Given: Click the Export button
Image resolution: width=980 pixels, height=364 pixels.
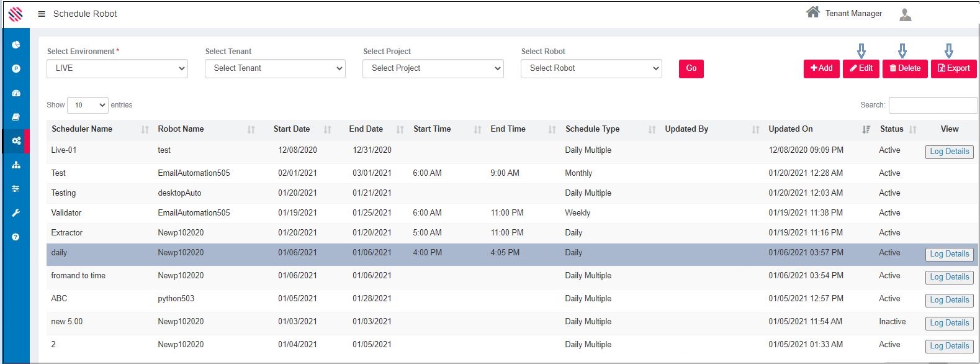Looking at the screenshot, I should (x=953, y=68).
